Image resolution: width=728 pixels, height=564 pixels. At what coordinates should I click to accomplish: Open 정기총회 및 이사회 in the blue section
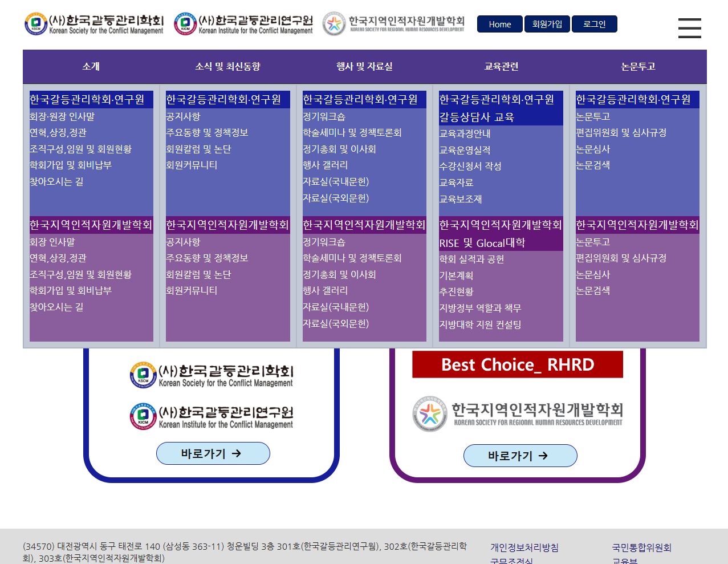click(x=339, y=149)
